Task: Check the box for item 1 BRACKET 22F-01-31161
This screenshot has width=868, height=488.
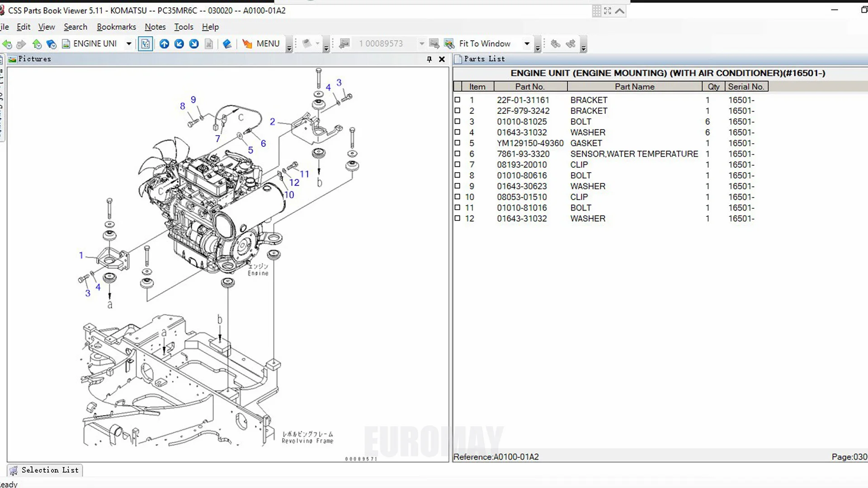Action: pyautogui.click(x=458, y=100)
